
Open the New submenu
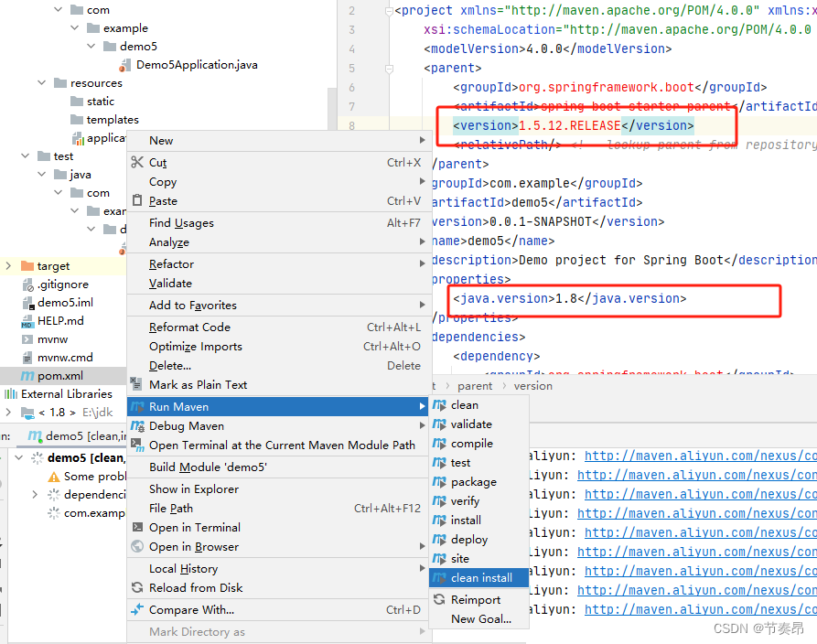click(x=277, y=140)
